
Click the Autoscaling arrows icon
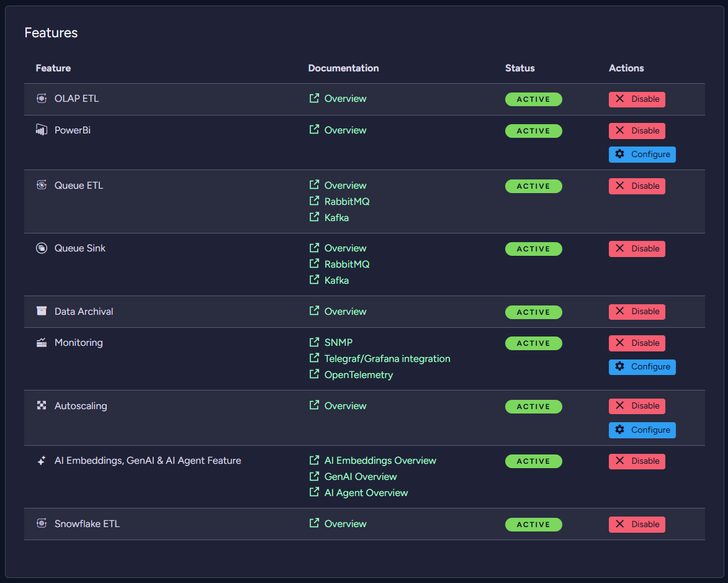pos(42,405)
